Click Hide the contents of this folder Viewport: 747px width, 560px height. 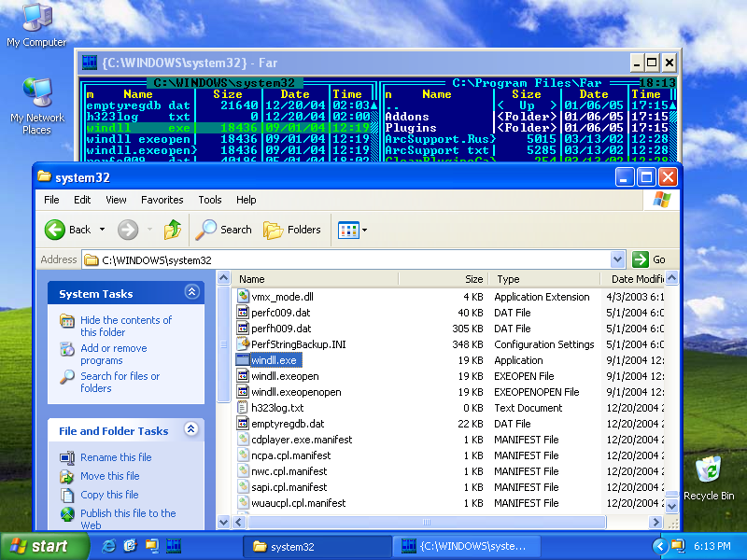coord(126,326)
